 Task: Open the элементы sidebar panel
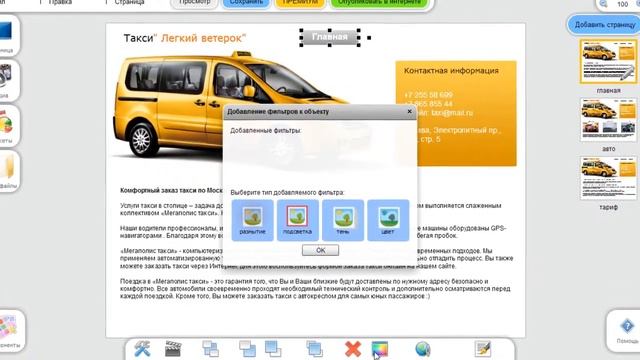10,331
